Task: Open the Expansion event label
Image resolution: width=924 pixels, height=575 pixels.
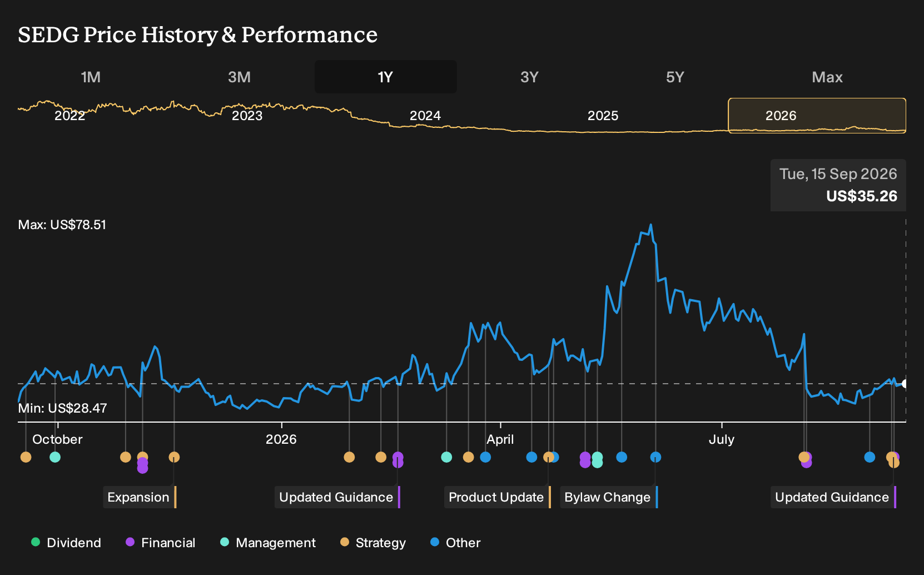Action: 139,497
